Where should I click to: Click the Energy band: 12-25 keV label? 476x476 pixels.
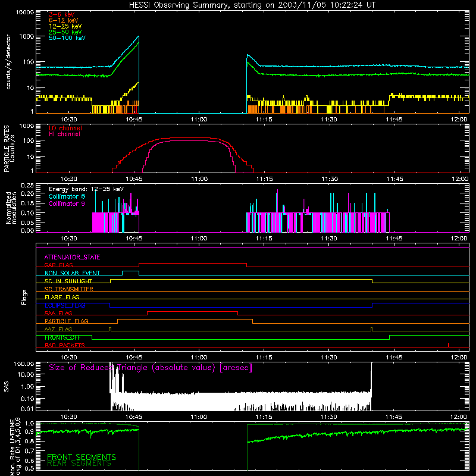pyautogui.click(x=86, y=189)
